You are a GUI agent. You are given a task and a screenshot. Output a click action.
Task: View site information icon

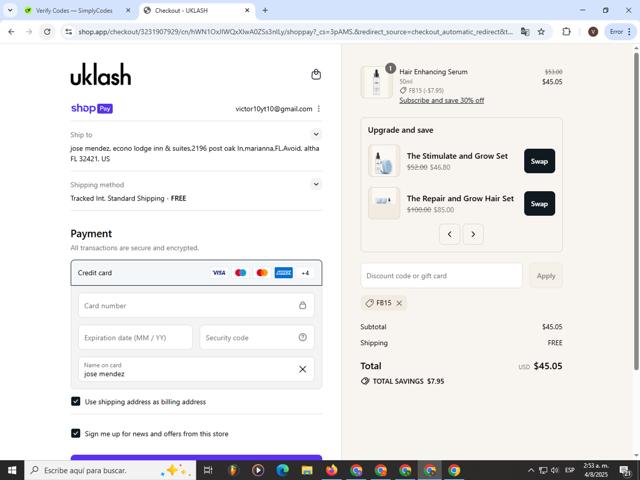(x=69, y=31)
